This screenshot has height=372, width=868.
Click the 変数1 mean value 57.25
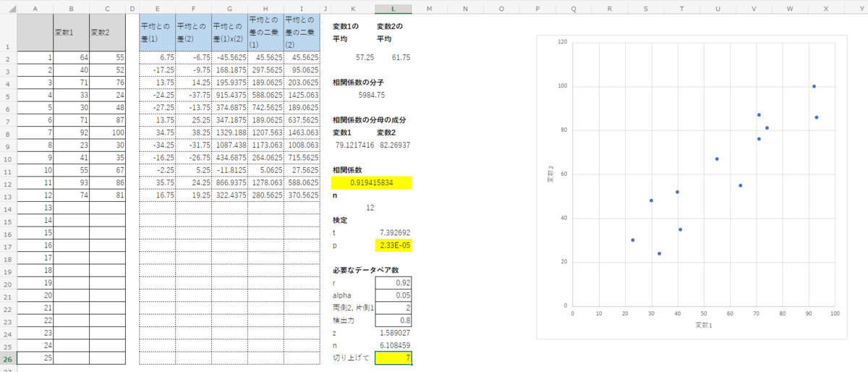tap(365, 56)
